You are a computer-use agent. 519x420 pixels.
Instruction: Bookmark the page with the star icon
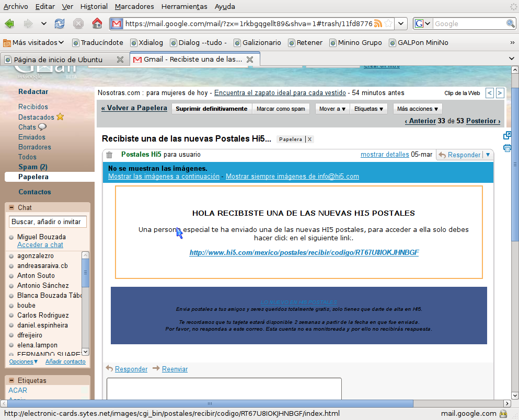[388, 24]
